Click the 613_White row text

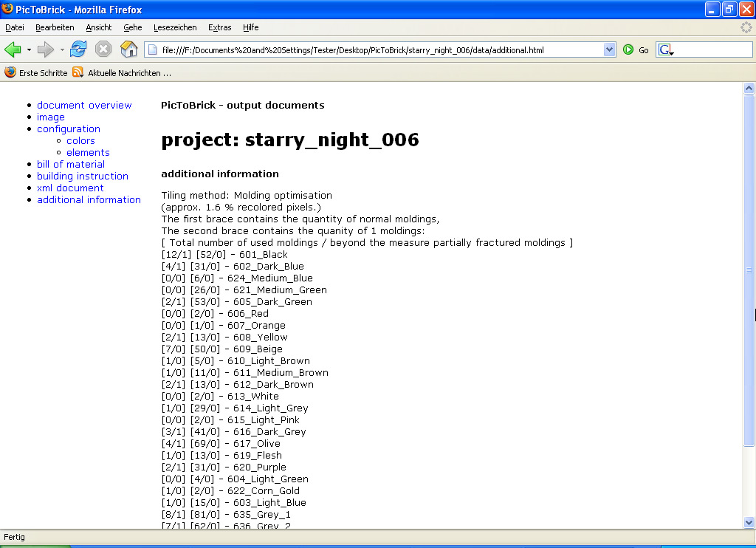point(220,397)
